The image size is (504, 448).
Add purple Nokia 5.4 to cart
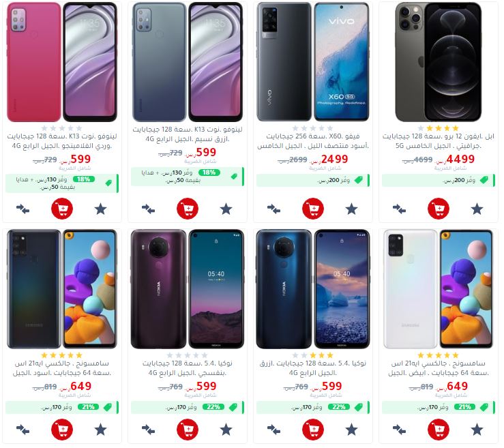(x=188, y=430)
